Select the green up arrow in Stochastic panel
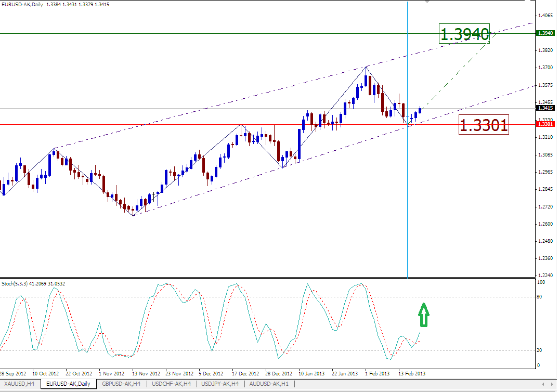This screenshot has height=392, width=559. click(424, 315)
